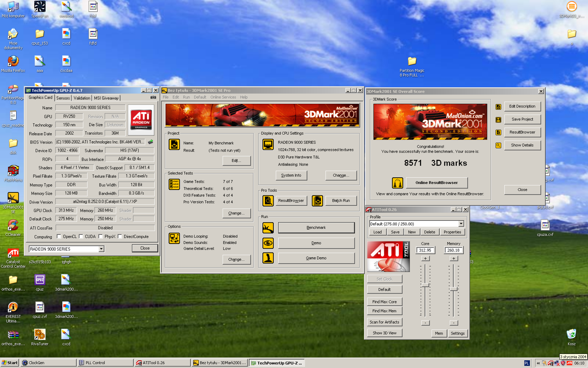Open the RivaTuner desktop icon
Screen dimensions: 588x368
pyautogui.click(x=40, y=337)
